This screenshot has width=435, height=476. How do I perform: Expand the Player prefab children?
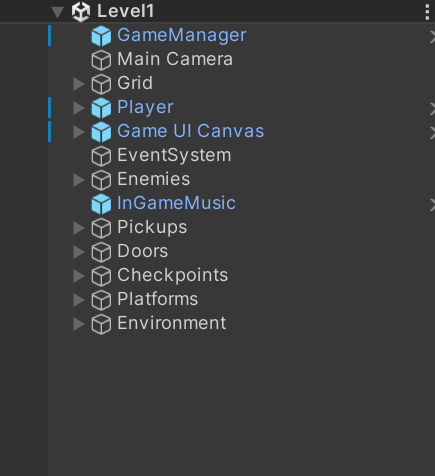79,108
